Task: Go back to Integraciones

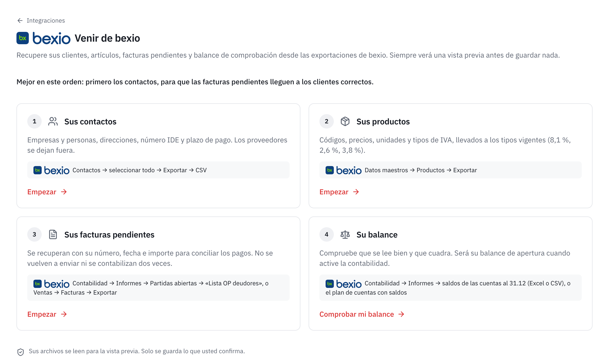Action: tap(41, 21)
